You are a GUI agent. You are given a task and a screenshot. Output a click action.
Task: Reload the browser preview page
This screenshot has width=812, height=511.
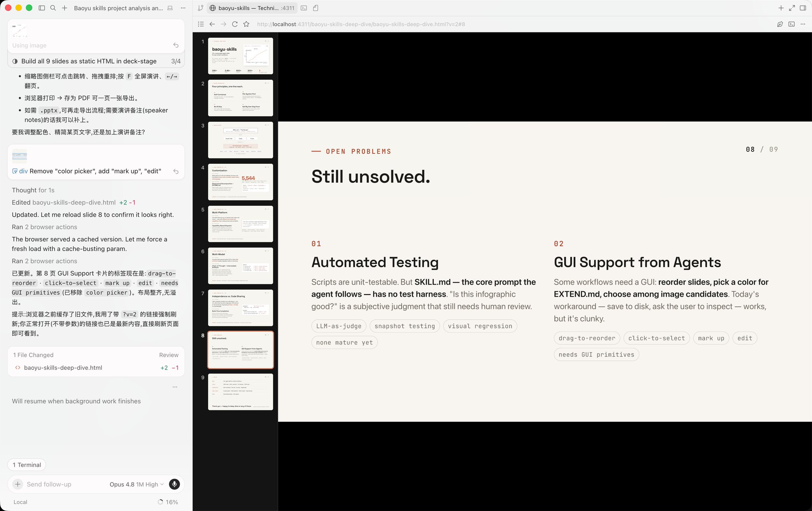[x=235, y=24]
